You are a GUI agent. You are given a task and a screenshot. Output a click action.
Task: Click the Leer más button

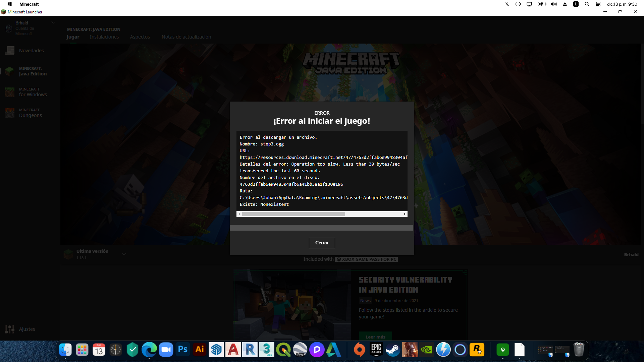(x=375, y=337)
